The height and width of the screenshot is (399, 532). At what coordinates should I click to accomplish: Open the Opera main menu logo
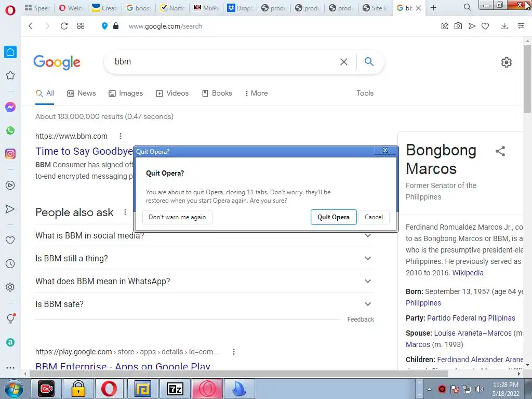(10, 10)
